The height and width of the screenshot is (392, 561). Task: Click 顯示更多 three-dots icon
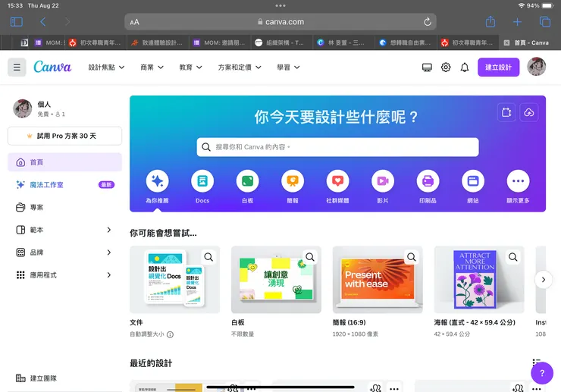point(518,181)
